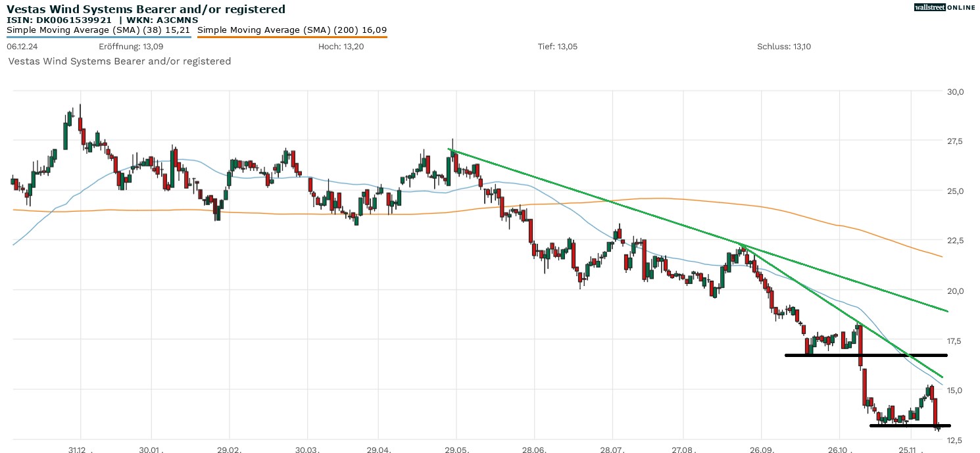Viewport: 980px width, 453px height.
Task: Click the Hoch 13,20 value
Action: [340, 47]
